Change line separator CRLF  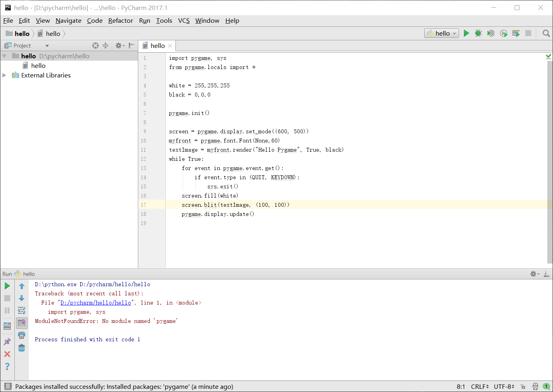480,386
